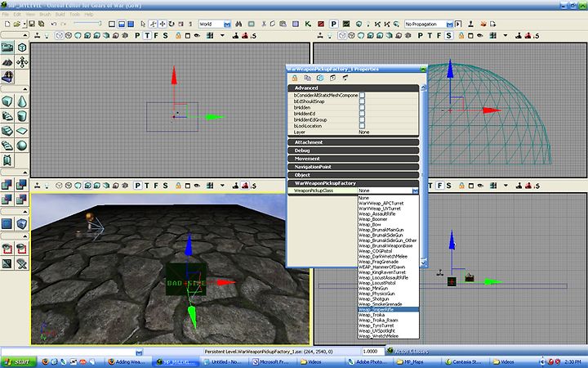Screen dimensions: 588x368
Task: Enable the bHidden checkbox
Action: (362, 107)
